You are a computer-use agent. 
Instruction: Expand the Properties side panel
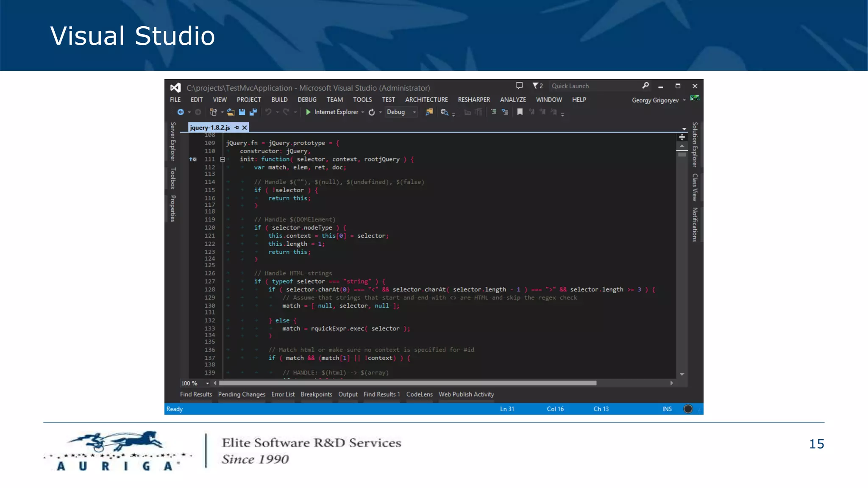coord(172,208)
